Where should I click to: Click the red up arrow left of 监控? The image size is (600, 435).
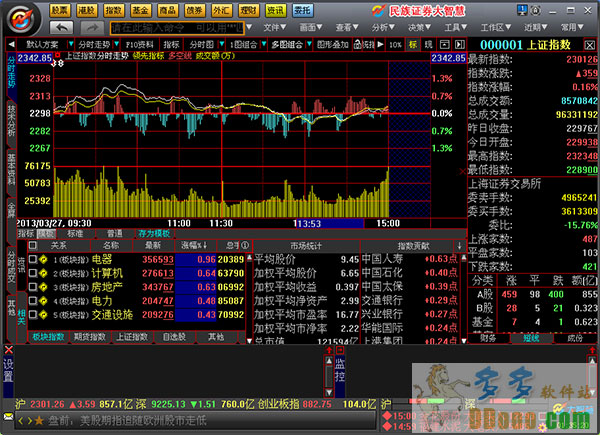[329, 350]
